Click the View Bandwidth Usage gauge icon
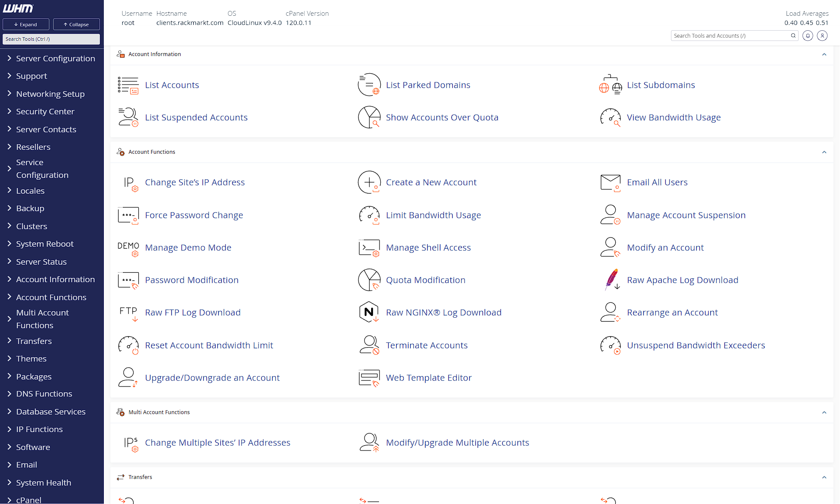Image resolution: width=840 pixels, height=504 pixels. tap(610, 117)
